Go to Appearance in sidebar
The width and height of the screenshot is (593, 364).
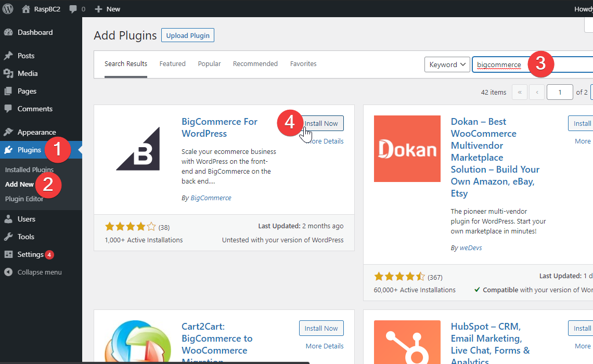point(36,132)
